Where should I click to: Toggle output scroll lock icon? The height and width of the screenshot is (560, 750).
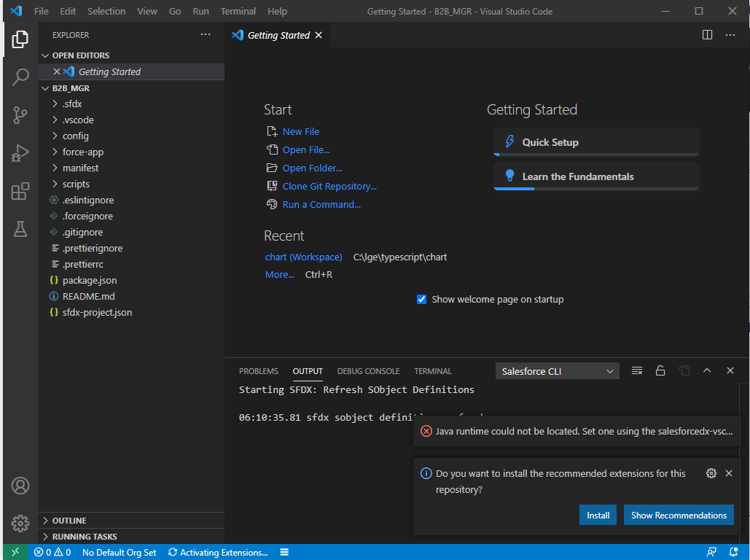pos(660,371)
